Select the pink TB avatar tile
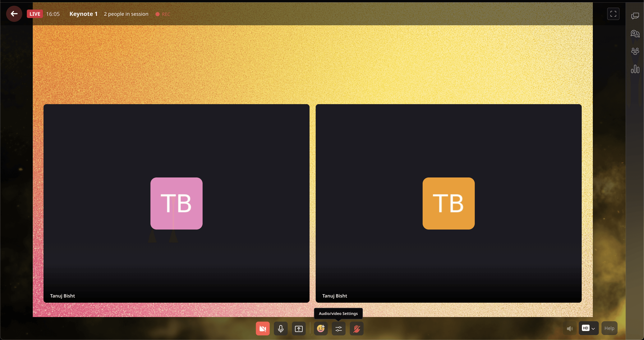Image resolution: width=644 pixels, height=340 pixels. [x=176, y=204]
